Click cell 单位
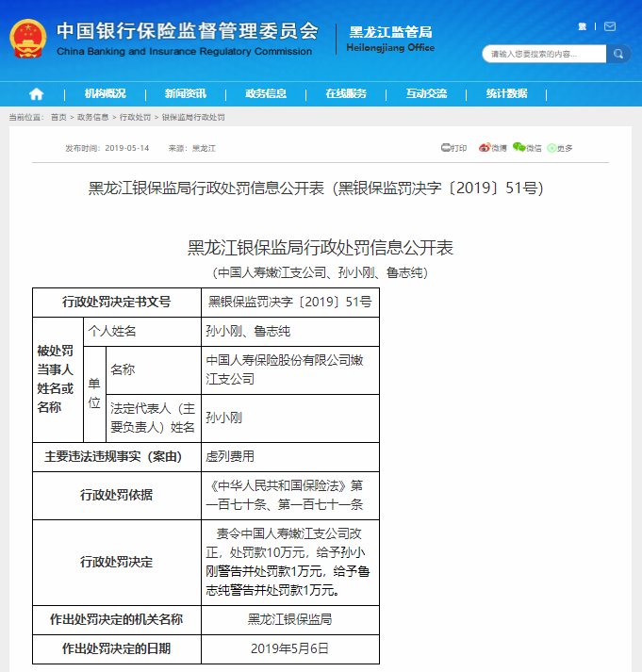 [94, 394]
